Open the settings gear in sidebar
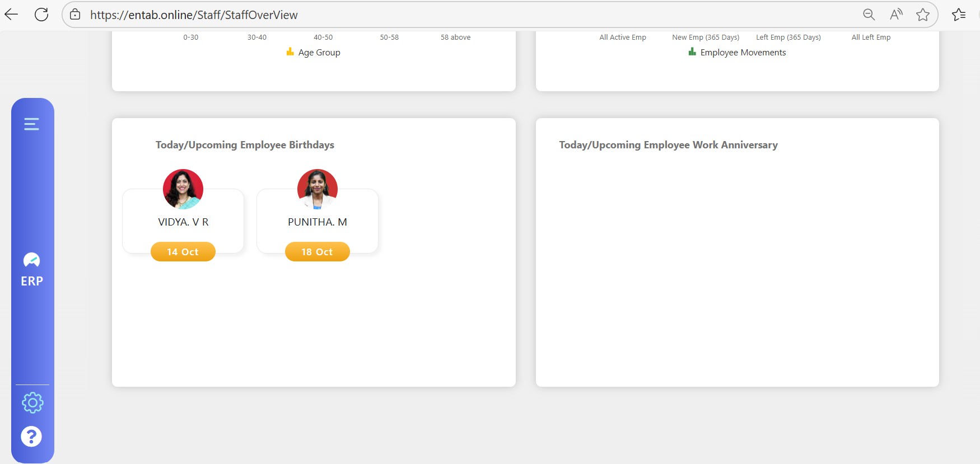The height and width of the screenshot is (464, 980). pyautogui.click(x=32, y=402)
